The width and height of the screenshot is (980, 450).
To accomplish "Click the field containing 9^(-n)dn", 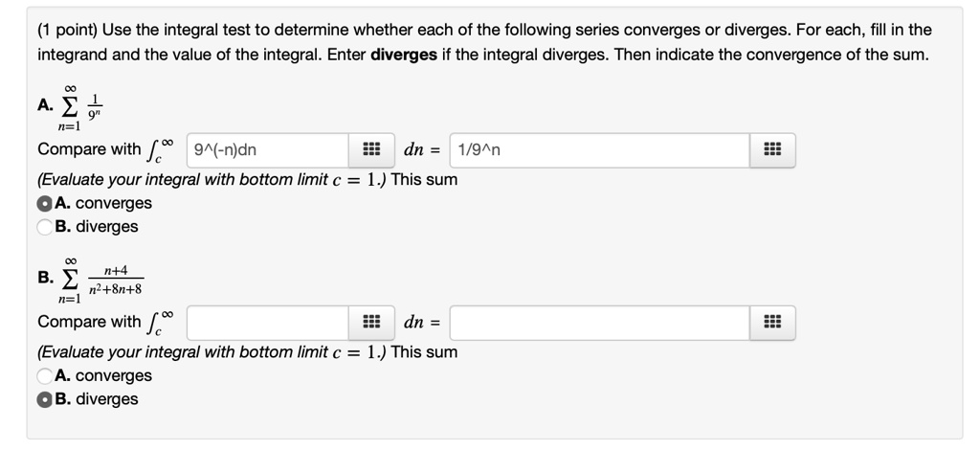I will (x=268, y=150).
